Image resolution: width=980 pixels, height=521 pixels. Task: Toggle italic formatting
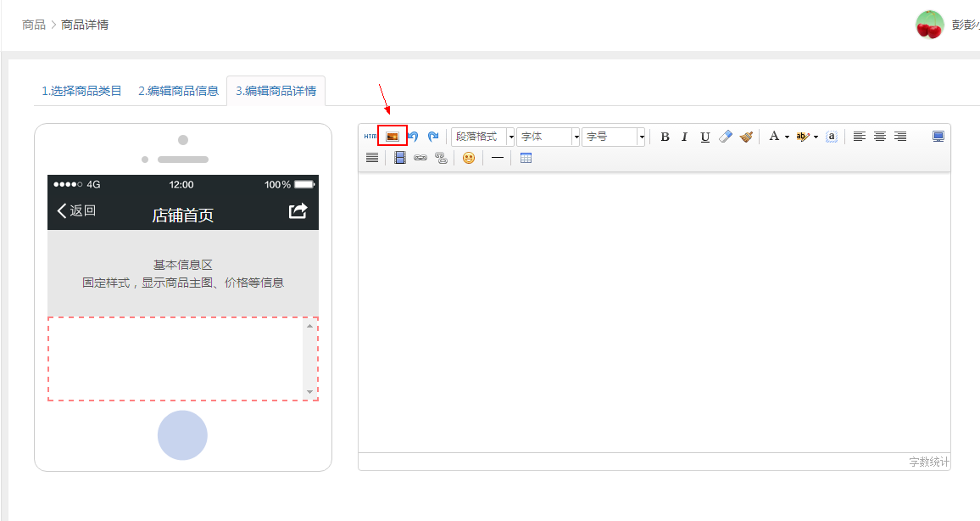click(685, 137)
